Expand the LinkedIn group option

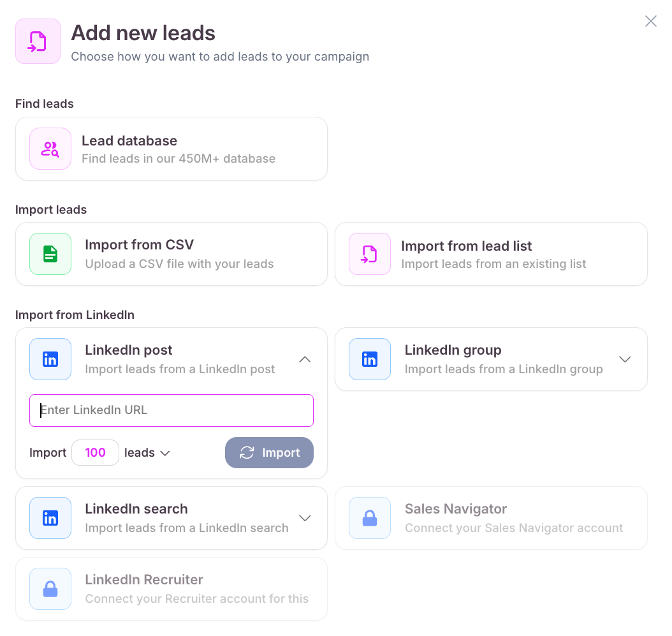(x=625, y=359)
